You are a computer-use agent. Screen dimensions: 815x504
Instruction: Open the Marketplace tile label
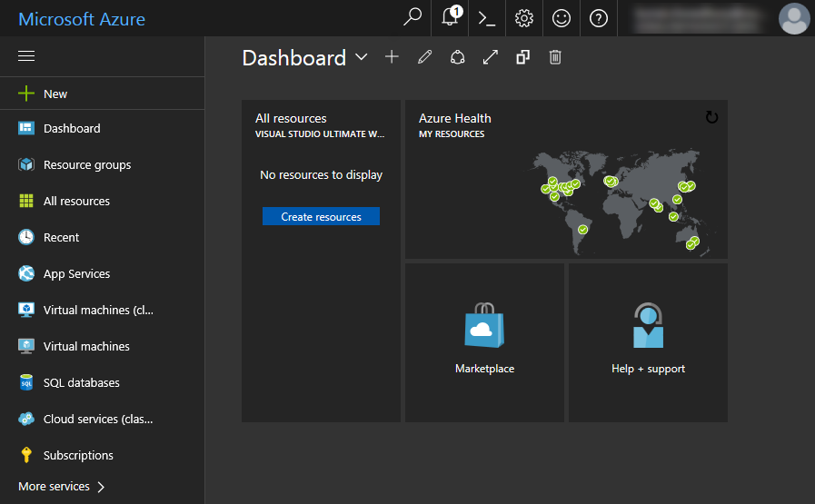(484, 369)
